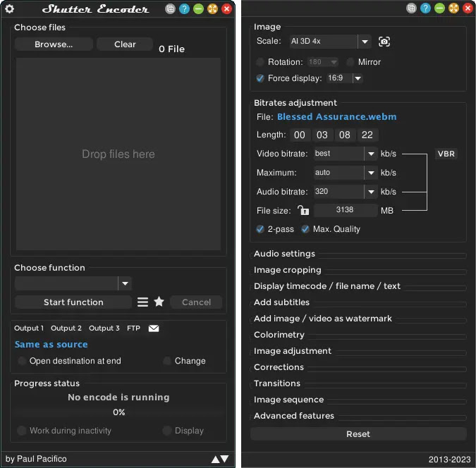476x468 pixels.
Task: Switch to the Output 3 tab
Action: point(104,328)
